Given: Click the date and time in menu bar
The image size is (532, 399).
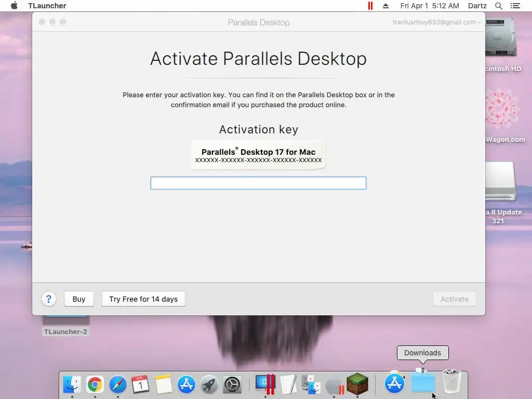Looking at the screenshot, I should (430, 6).
